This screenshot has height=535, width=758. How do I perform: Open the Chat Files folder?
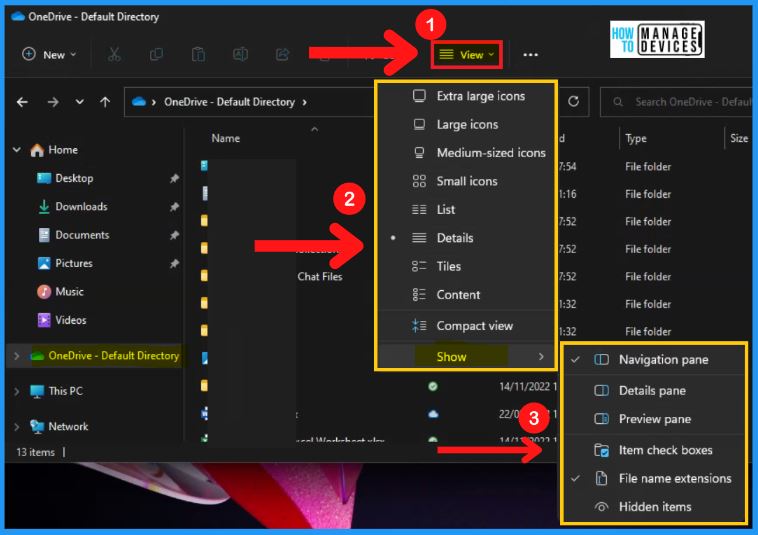click(320, 277)
